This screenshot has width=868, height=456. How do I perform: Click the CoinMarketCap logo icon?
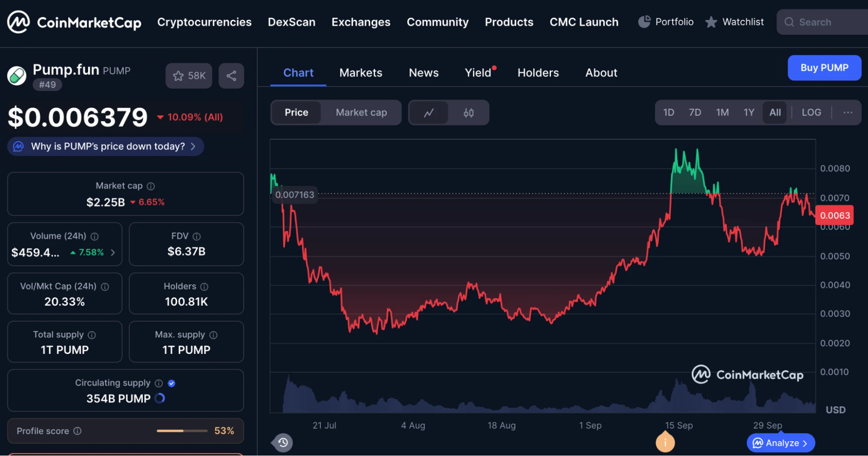tap(18, 22)
